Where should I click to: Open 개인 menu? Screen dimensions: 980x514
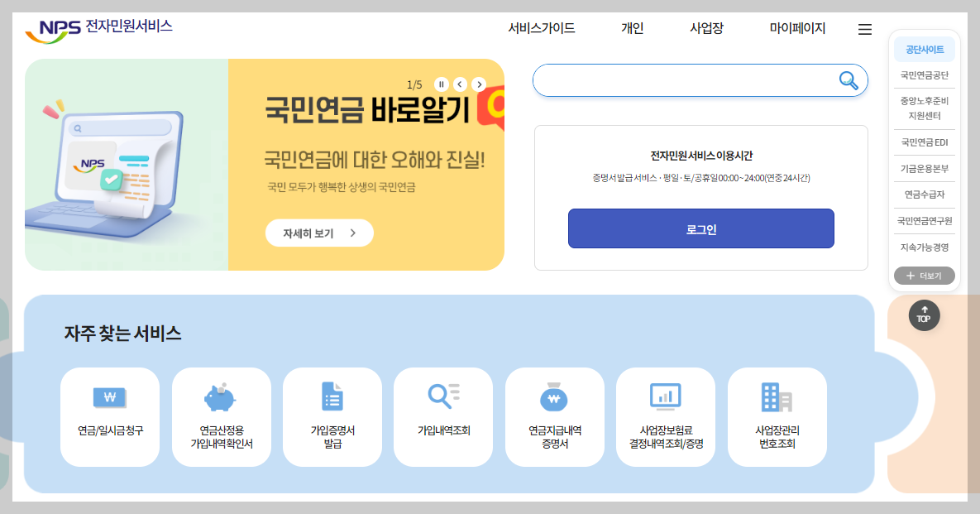coord(632,28)
